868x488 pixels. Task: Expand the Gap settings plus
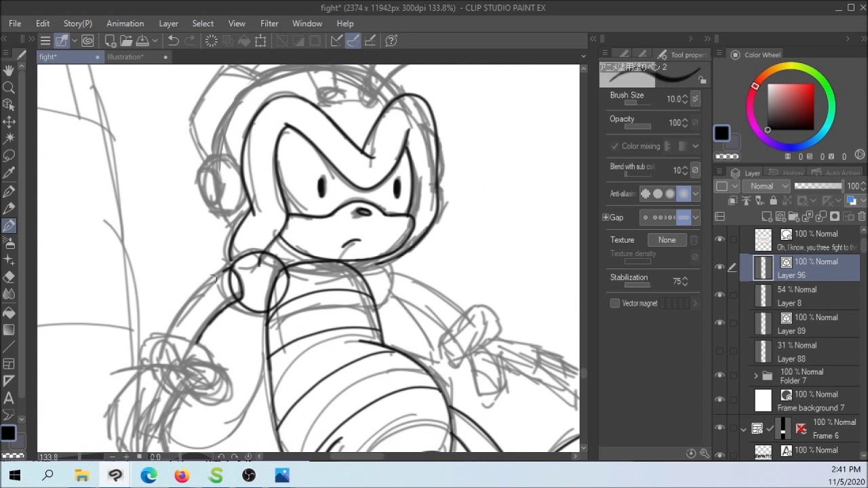coord(605,218)
